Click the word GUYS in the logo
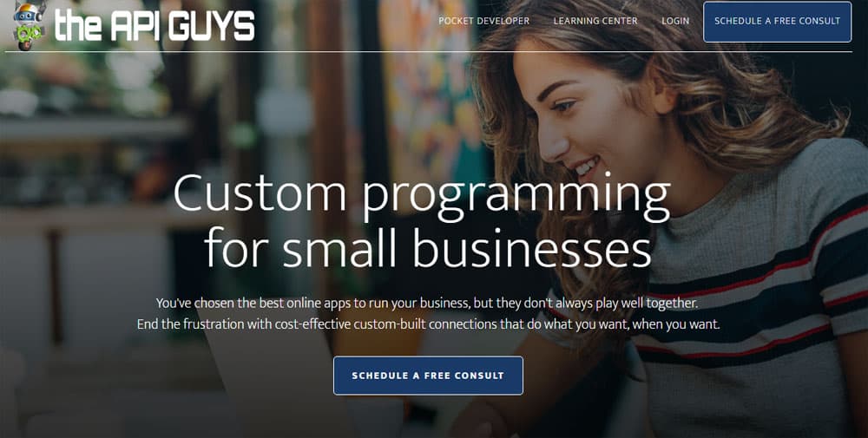The width and height of the screenshot is (868, 438). click(x=212, y=26)
